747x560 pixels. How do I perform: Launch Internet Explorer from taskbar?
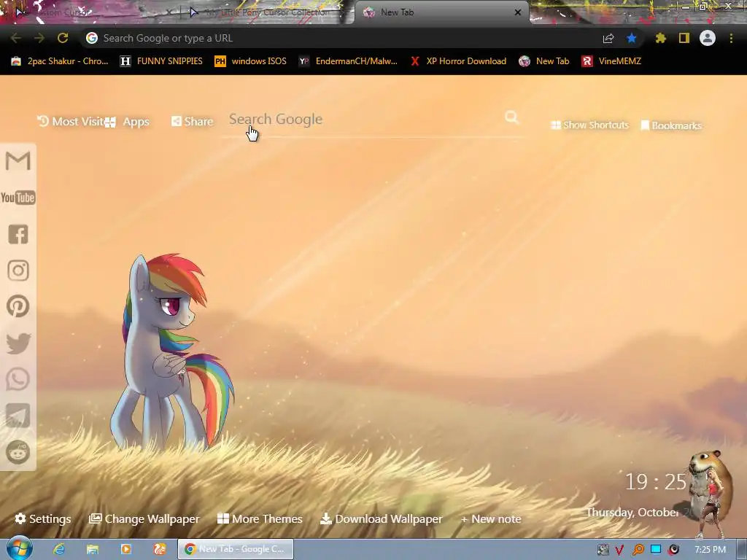[x=59, y=550]
